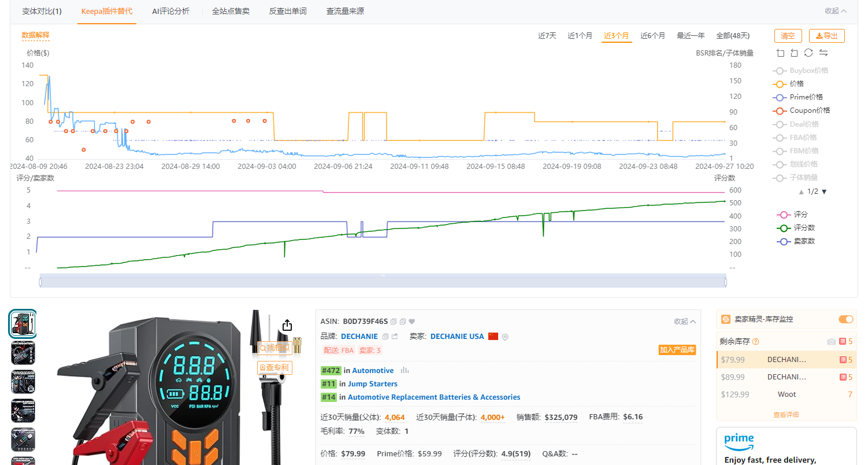Image resolution: width=868 pixels, height=465 pixels.
Task: Click the second copy icon beside the ASIN
Action: tap(403, 322)
